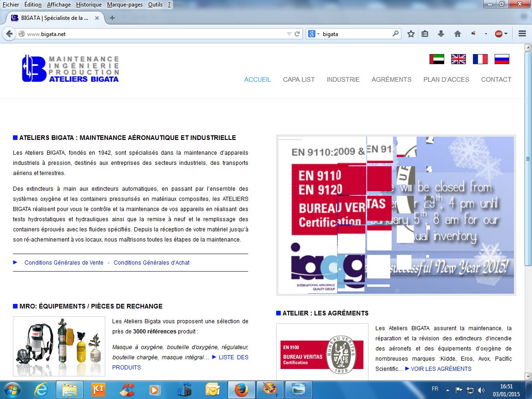Open the Downloads arrow icon
This screenshot has height=399, width=532.
pos(441,34)
